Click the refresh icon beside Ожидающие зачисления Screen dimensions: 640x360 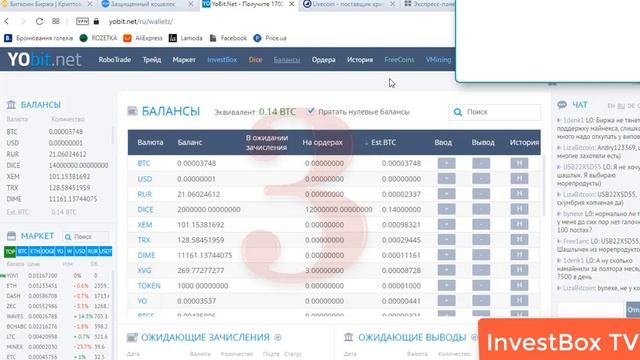pos(278,337)
